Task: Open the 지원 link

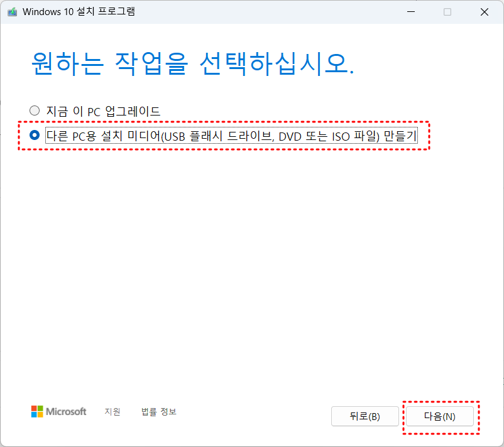Action: [112, 412]
